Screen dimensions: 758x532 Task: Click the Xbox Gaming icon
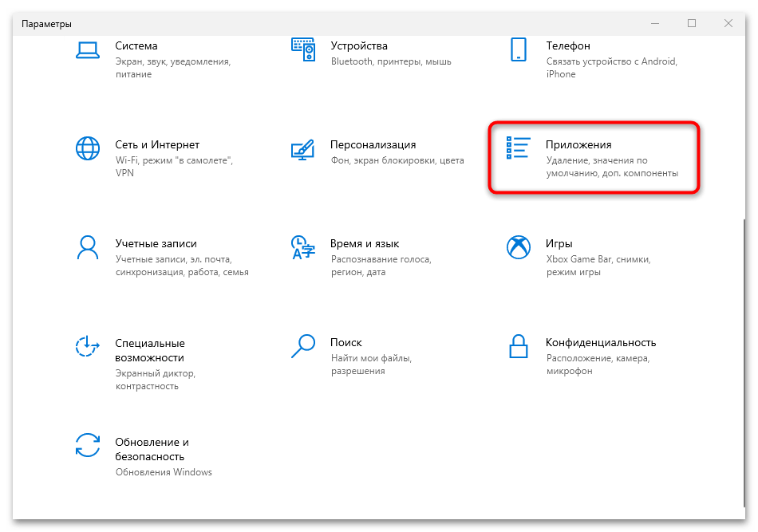tap(518, 247)
